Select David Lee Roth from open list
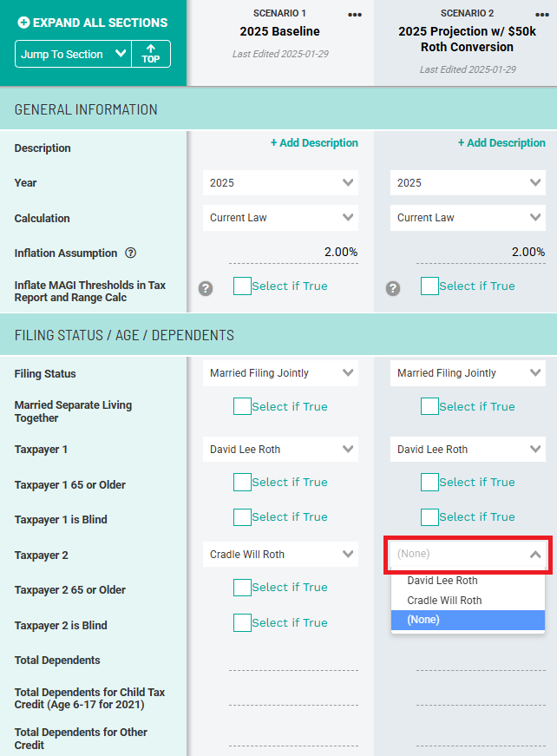 pos(442,581)
